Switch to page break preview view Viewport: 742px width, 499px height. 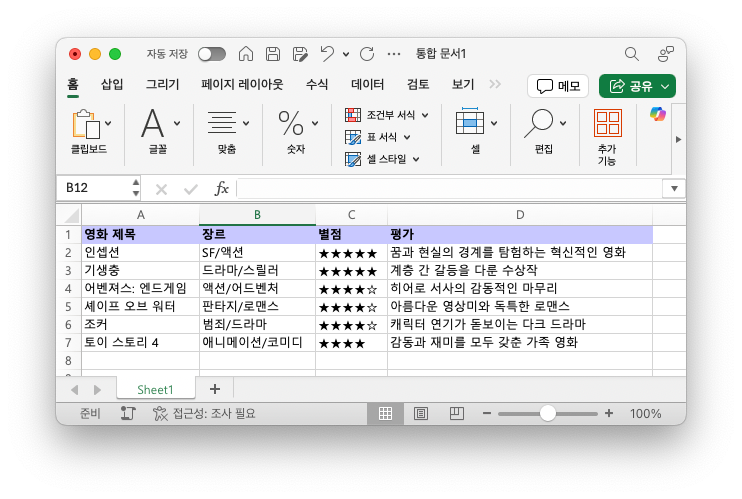point(456,413)
